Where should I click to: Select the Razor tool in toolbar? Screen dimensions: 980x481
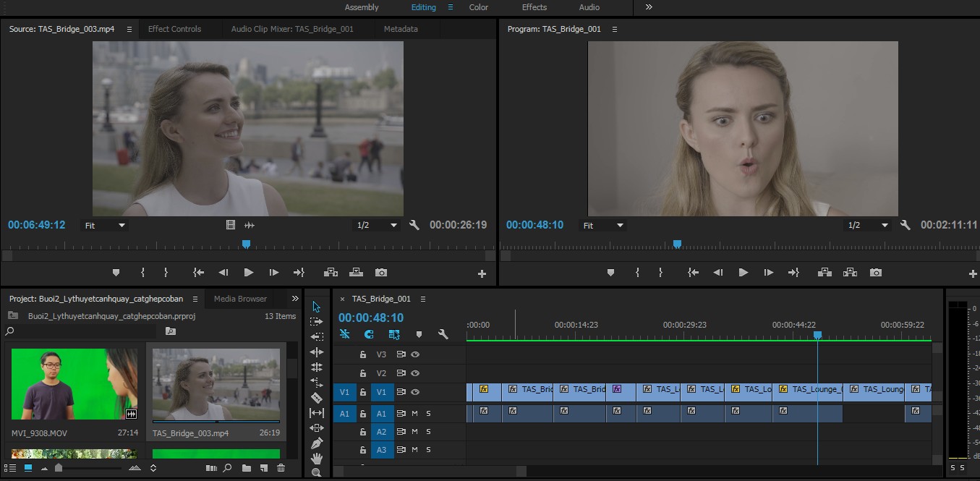click(x=316, y=398)
